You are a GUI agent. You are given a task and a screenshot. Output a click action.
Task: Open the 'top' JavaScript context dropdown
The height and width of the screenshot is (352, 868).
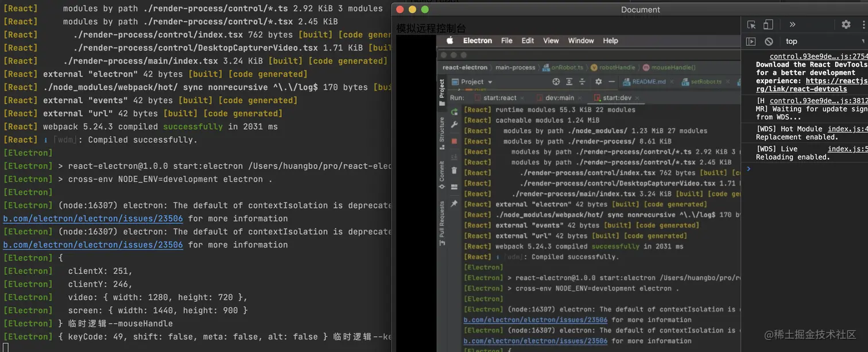click(824, 41)
